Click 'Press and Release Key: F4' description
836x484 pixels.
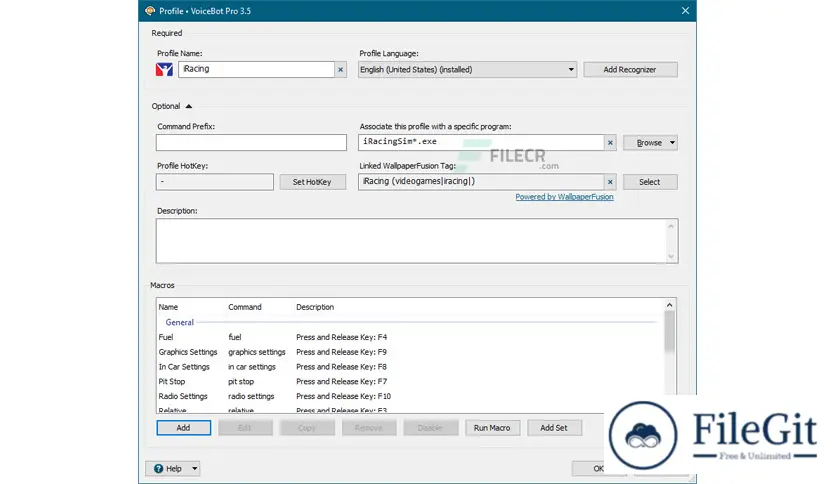coord(342,337)
